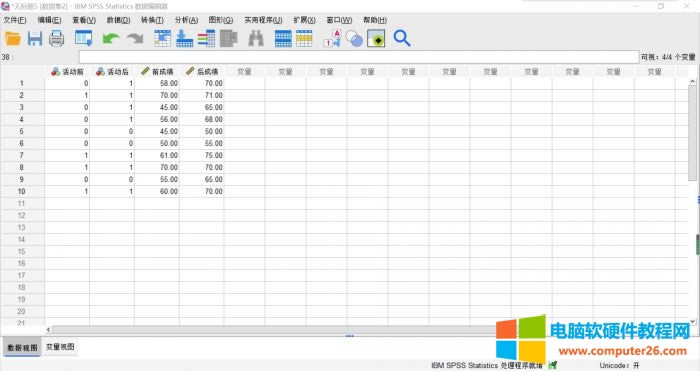Switch to the 数据视图 tab

(22, 347)
